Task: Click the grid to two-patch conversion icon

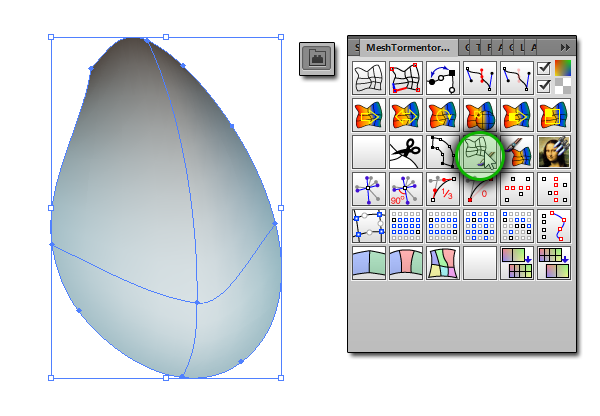Action: [x=554, y=264]
